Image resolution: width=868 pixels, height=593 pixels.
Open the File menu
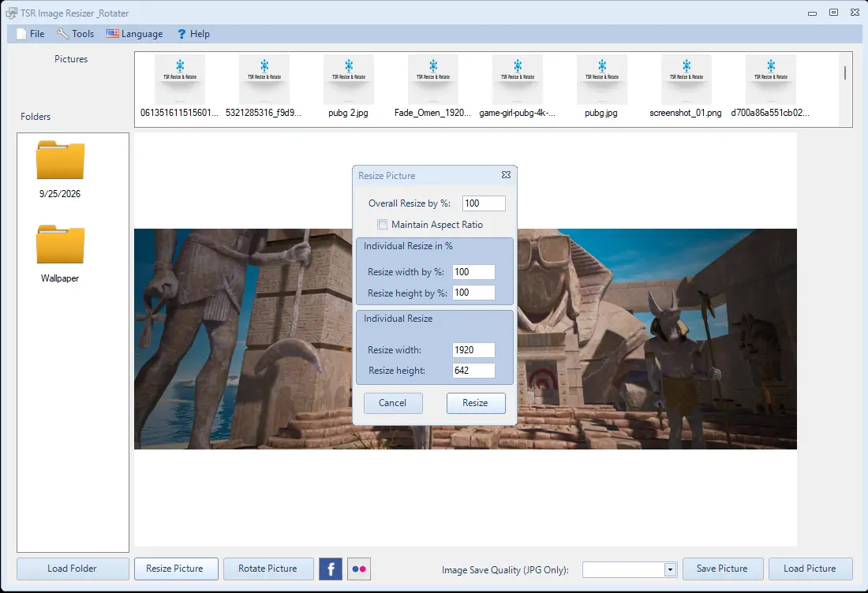[x=31, y=34]
